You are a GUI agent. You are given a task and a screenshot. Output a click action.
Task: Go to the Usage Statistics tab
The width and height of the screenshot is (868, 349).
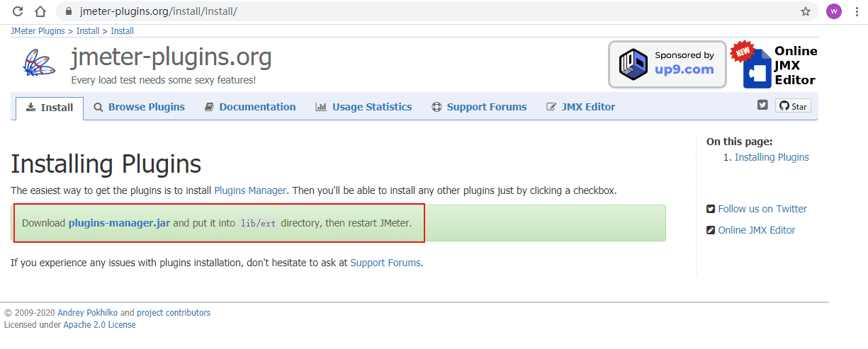363,107
